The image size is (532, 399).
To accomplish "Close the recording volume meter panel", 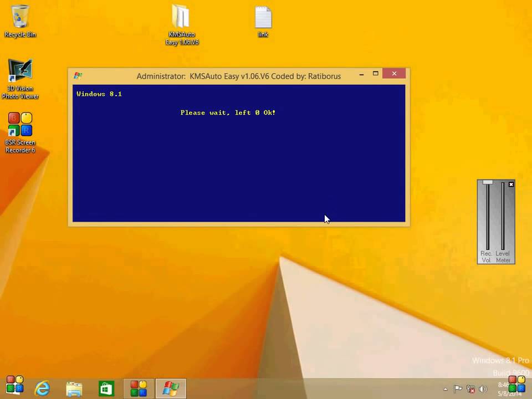I will (x=511, y=184).
